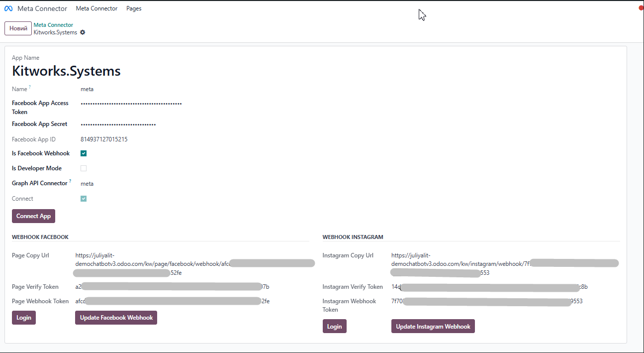Screen dimensions: 644x353
Task: Go to Meta Connector breadcrumb link
Action: point(53,25)
